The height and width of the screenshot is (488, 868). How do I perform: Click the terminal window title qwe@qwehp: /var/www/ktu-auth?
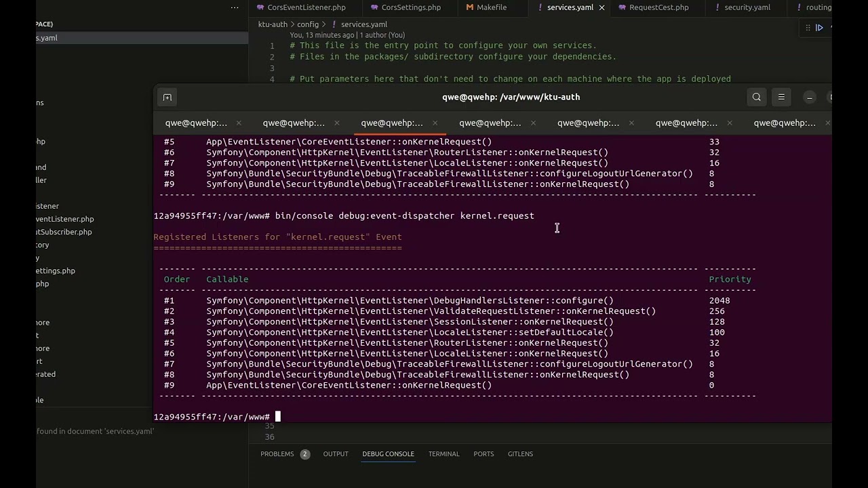511,97
